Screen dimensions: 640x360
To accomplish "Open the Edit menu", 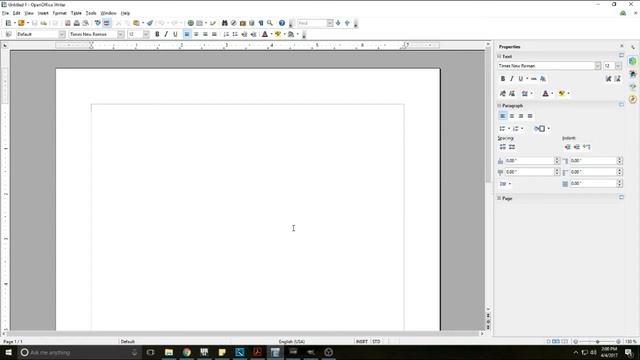I will (16, 13).
